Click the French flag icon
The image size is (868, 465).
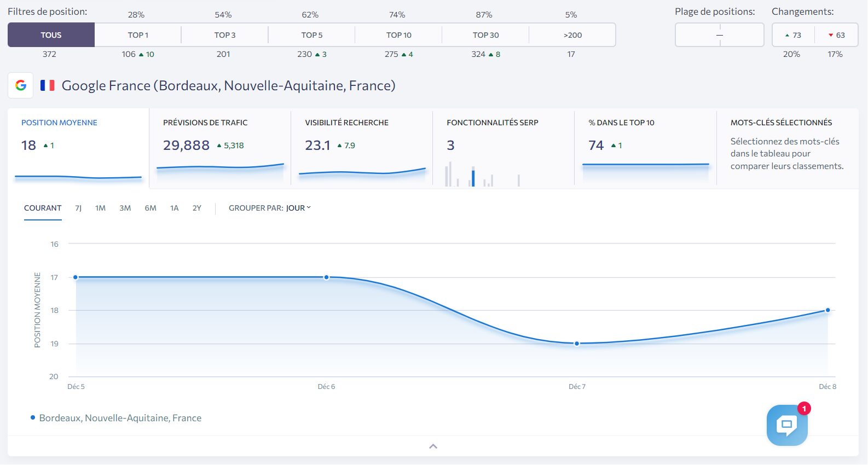click(48, 85)
